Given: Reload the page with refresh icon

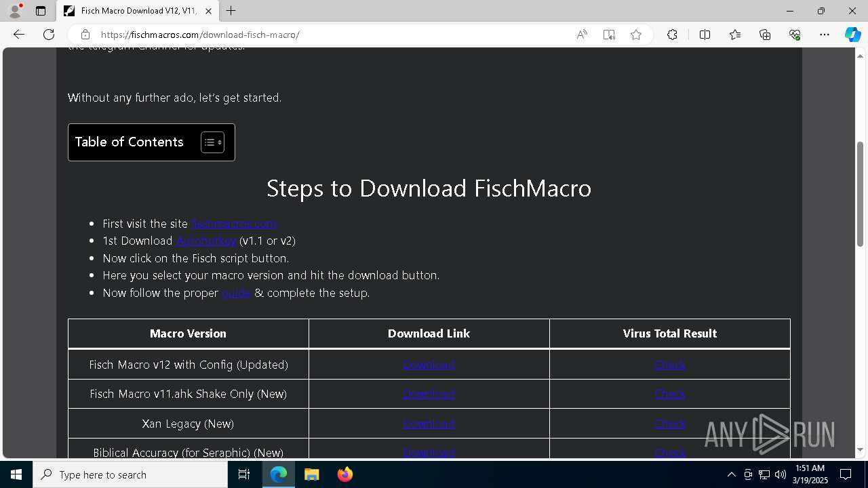Looking at the screenshot, I should [x=49, y=35].
